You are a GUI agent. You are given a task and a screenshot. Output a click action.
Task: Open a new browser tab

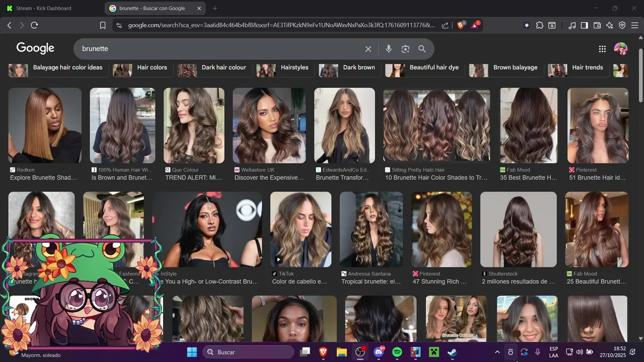[x=215, y=8]
